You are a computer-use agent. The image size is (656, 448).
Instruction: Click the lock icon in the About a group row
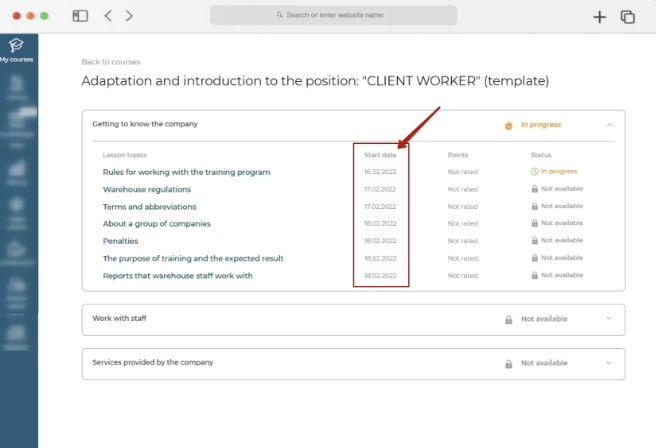tap(534, 223)
